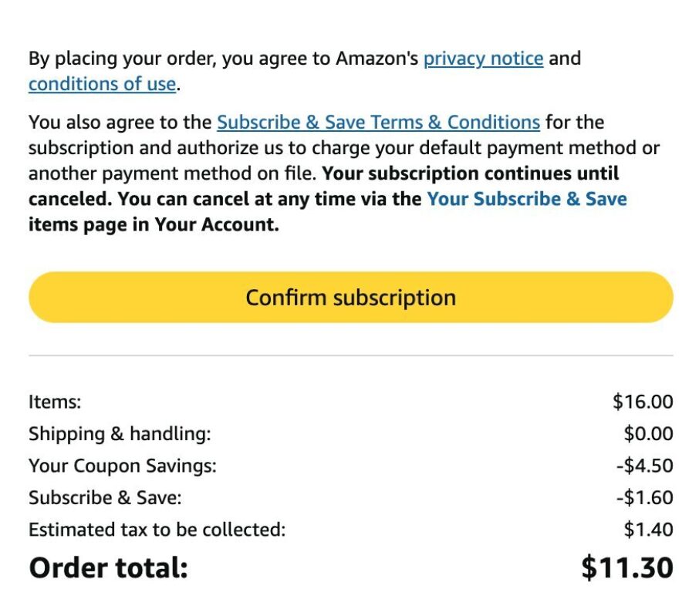699x616 pixels.
Task: Open Subscribe & Save Terms & Conditions link
Action: coord(379,123)
